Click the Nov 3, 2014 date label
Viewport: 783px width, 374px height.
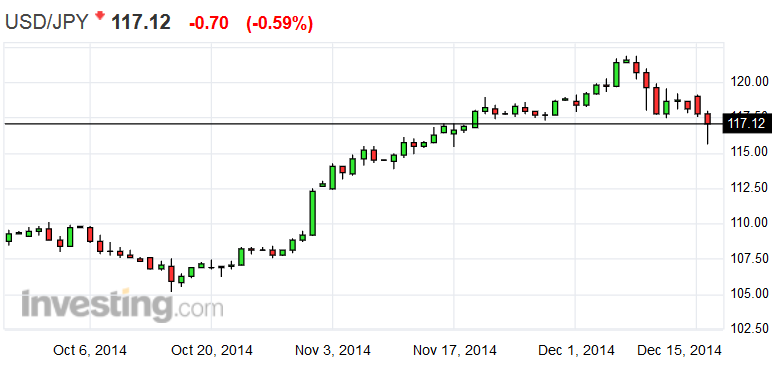pos(333,350)
